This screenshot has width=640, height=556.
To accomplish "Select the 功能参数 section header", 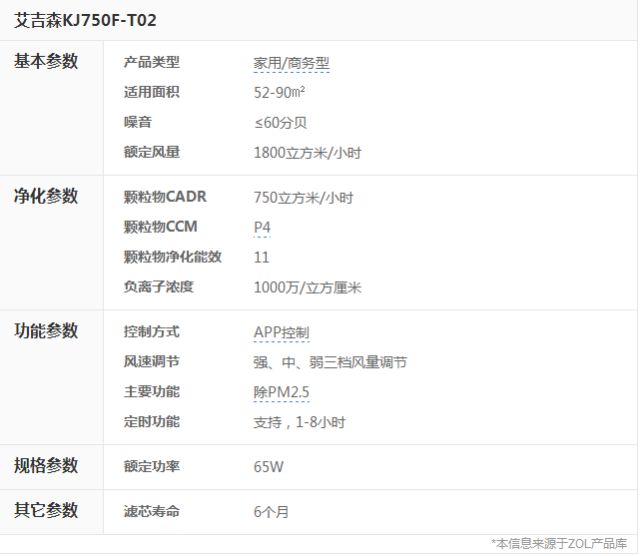I will [46, 332].
